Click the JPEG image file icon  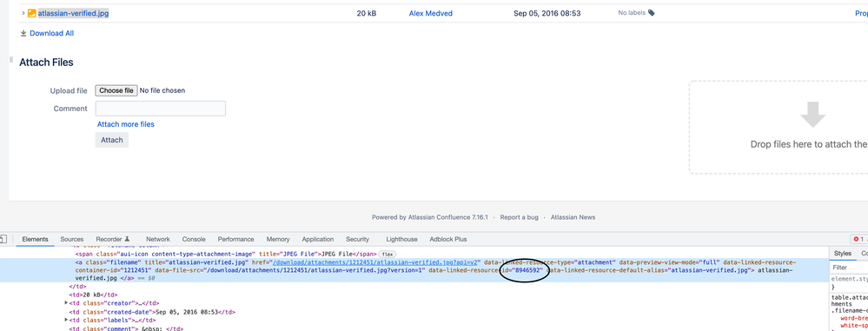(31, 13)
